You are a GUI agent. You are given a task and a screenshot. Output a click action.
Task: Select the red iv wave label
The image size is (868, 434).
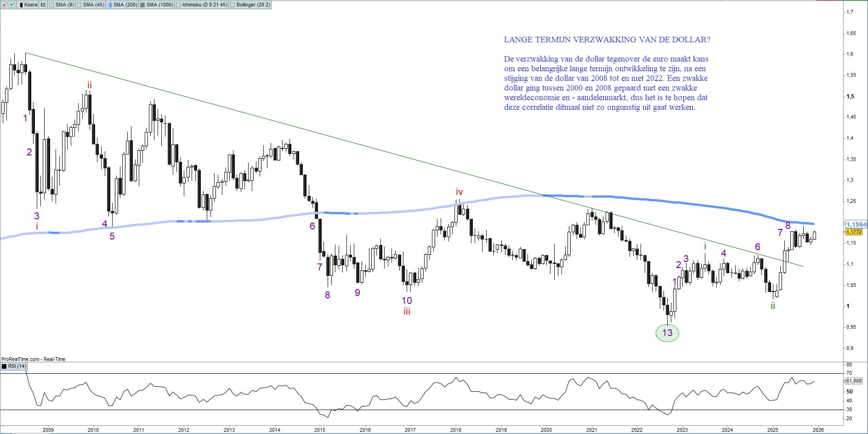pyautogui.click(x=459, y=192)
